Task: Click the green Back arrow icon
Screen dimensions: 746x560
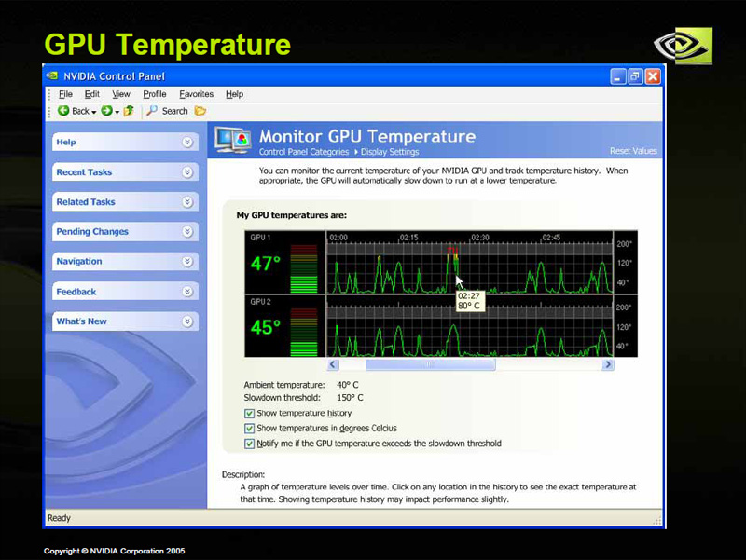Action: click(x=63, y=111)
